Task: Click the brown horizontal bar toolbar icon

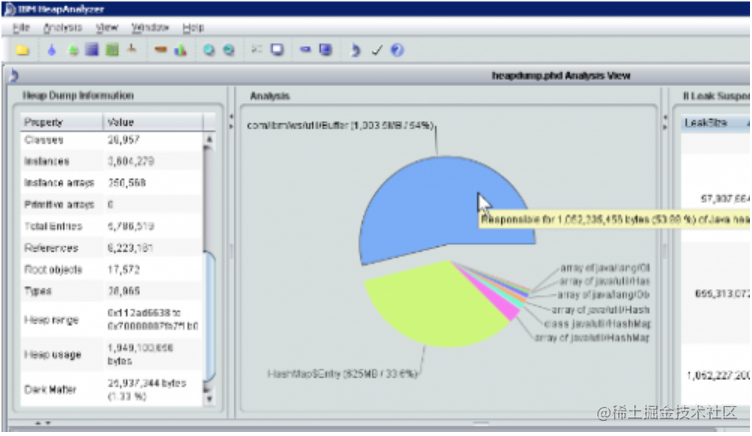Action: coord(160,49)
